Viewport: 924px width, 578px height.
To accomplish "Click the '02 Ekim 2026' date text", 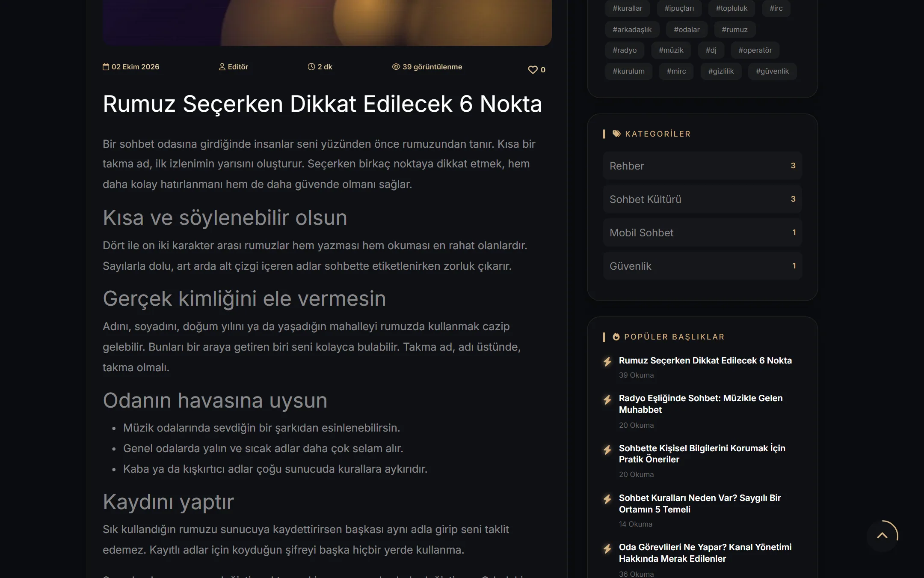I will pyautogui.click(x=135, y=67).
